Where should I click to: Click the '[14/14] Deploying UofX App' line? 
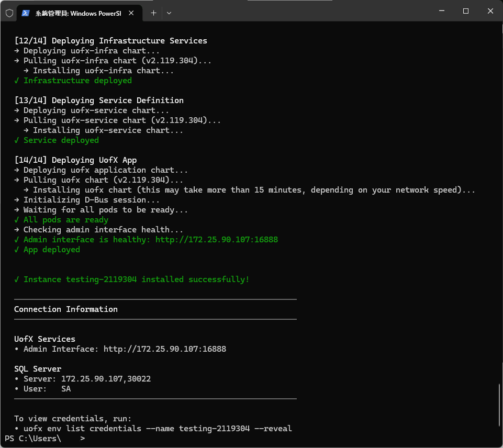pyautogui.click(x=75, y=160)
